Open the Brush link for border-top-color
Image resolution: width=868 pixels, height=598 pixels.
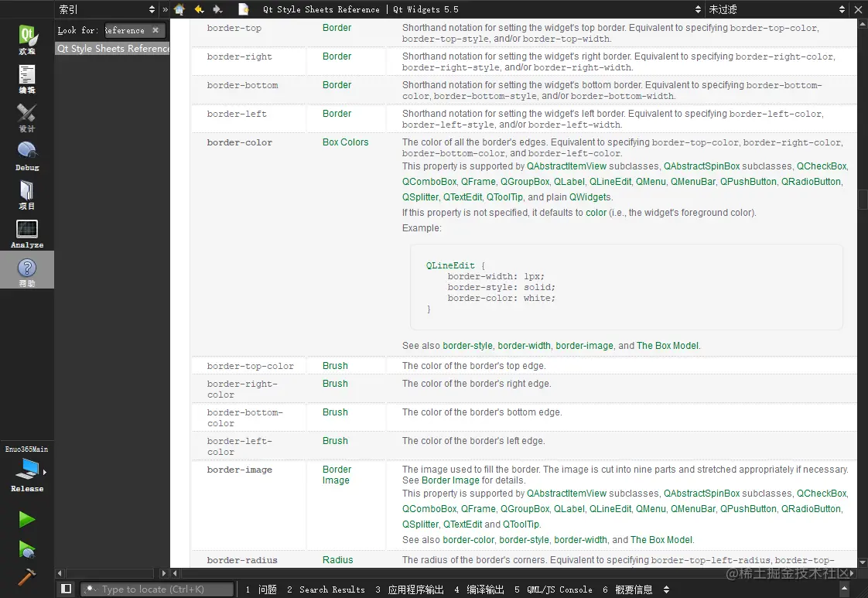[x=335, y=366]
